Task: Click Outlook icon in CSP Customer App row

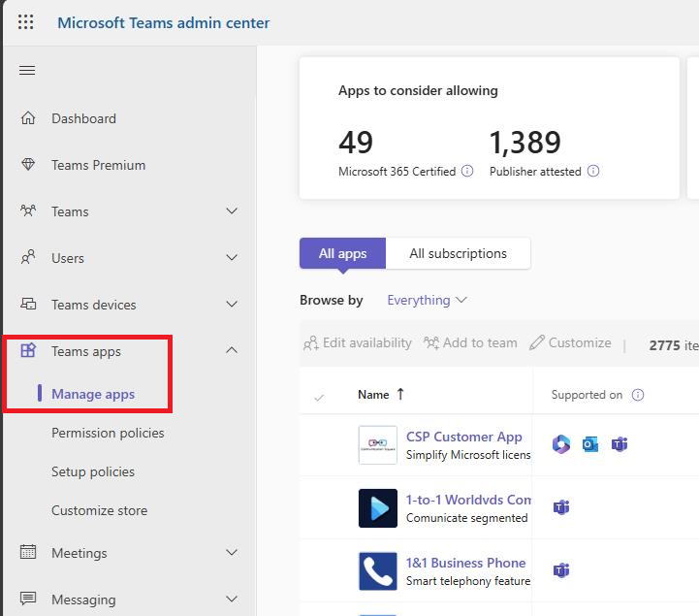Action: [590, 444]
